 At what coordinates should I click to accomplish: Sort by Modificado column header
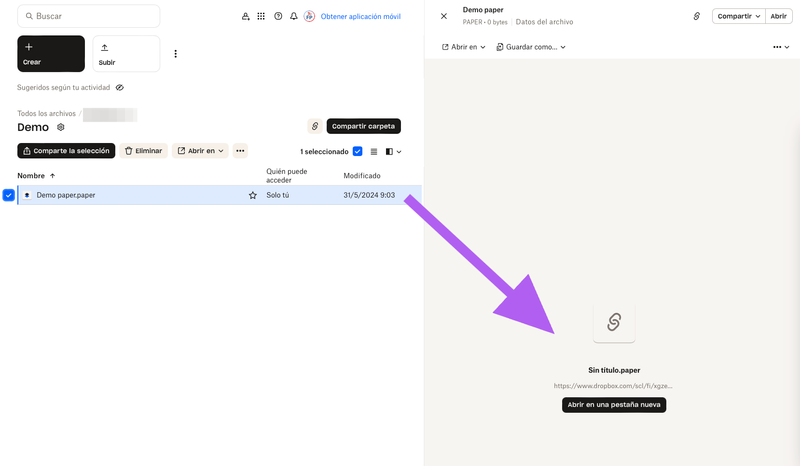(x=362, y=176)
